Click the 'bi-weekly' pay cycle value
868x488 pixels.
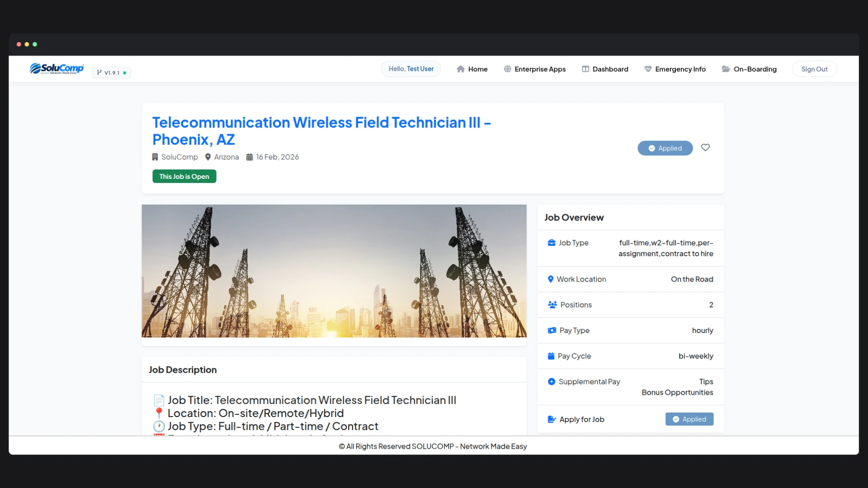(x=696, y=356)
